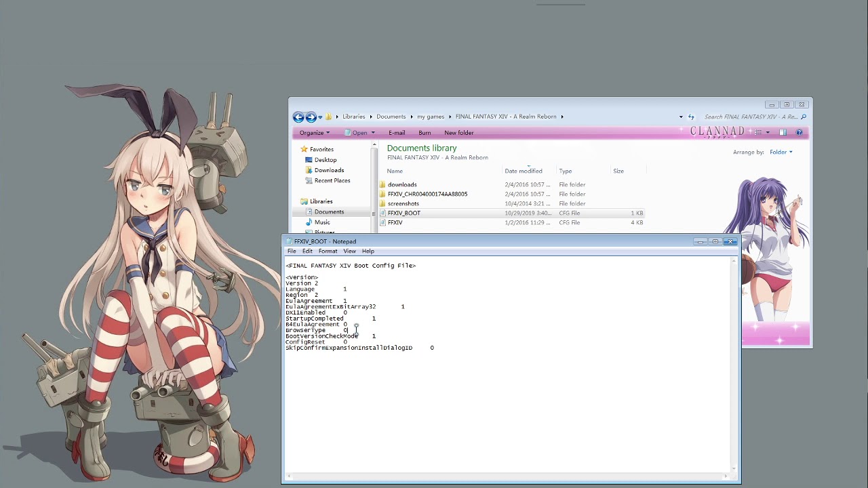The image size is (868, 488).
Task: Open Explorer help icon
Action: tap(799, 132)
